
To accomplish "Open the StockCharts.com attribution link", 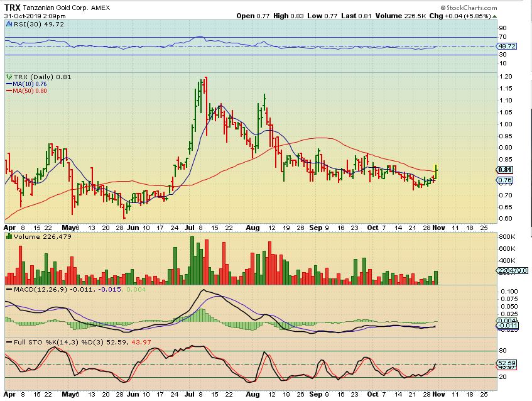I will click(472, 8).
